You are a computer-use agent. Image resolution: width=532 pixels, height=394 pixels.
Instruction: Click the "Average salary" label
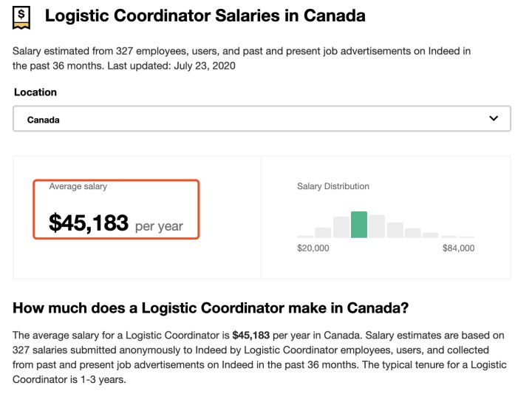(x=78, y=187)
